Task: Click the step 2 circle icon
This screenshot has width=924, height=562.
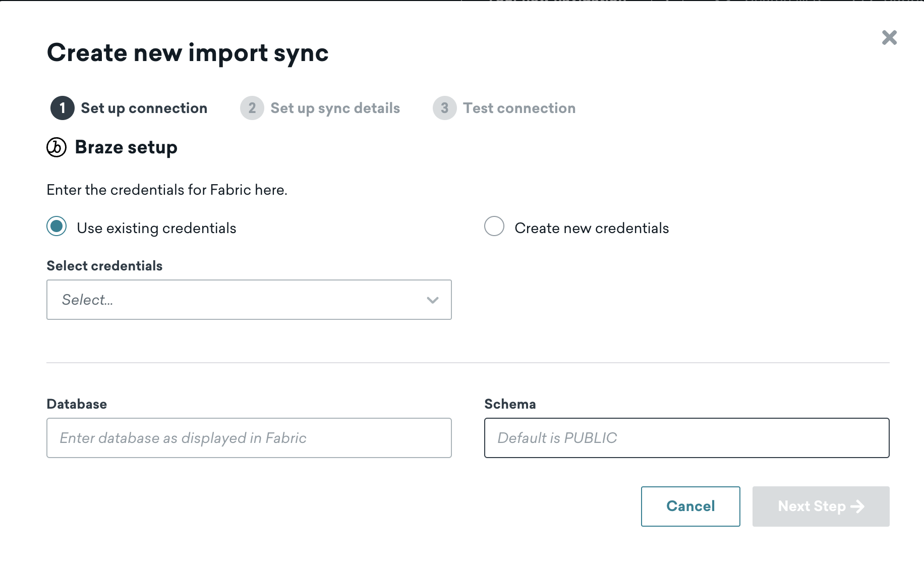Action: 252,108
